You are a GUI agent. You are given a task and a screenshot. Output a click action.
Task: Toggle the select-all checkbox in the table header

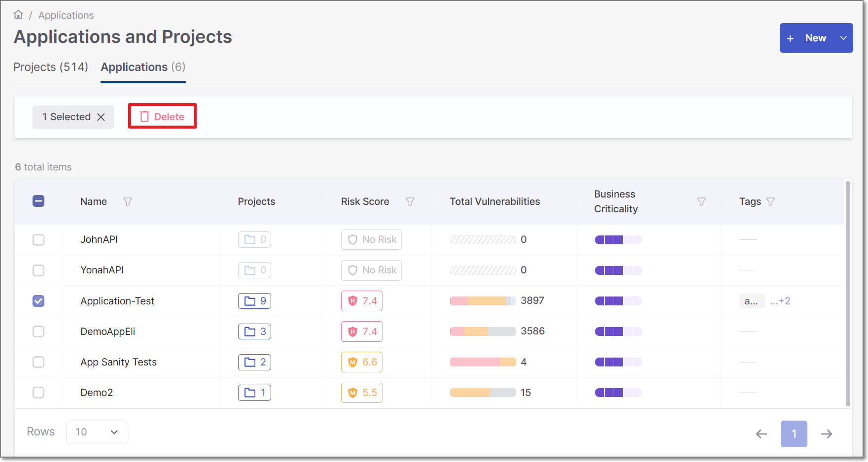(x=38, y=201)
